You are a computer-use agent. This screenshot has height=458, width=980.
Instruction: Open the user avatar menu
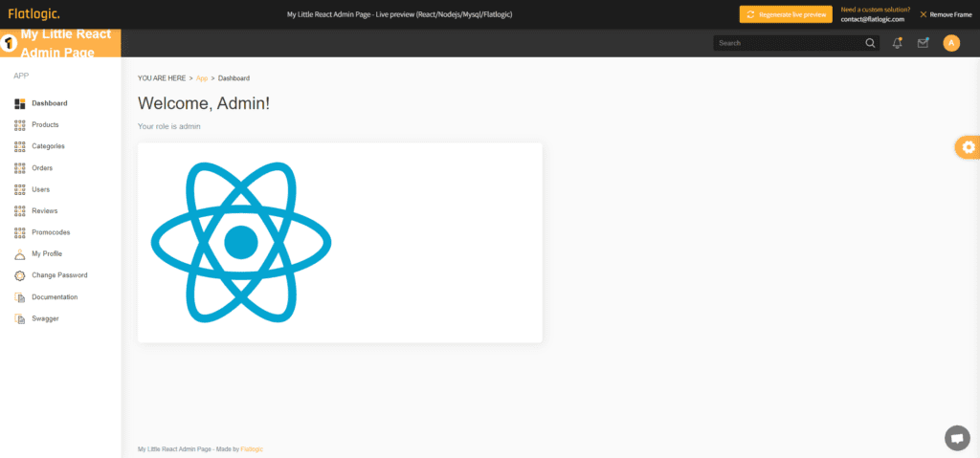pos(951,43)
